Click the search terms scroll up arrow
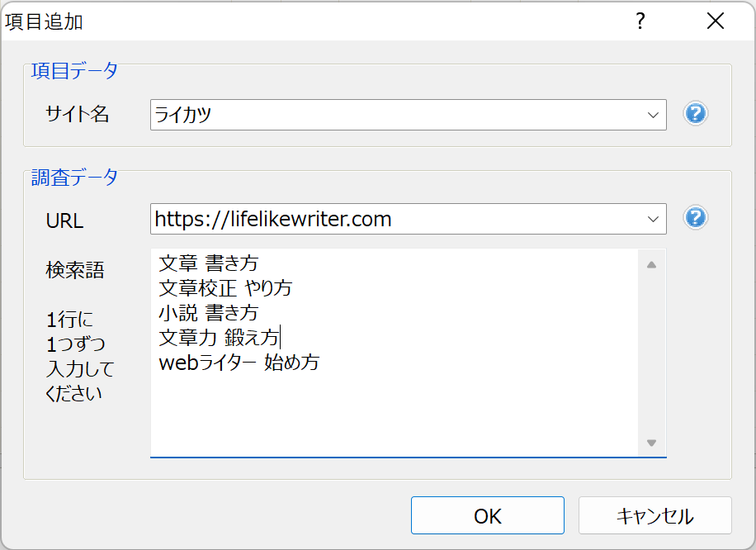 [x=651, y=265]
